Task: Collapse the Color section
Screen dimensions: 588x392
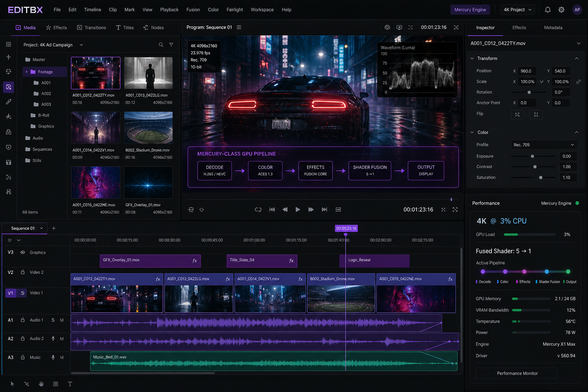Action: pyautogui.click(x=577, y=132)
